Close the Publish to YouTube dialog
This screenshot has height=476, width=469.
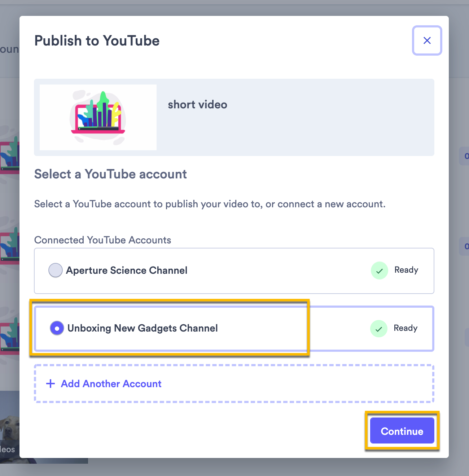427,40
